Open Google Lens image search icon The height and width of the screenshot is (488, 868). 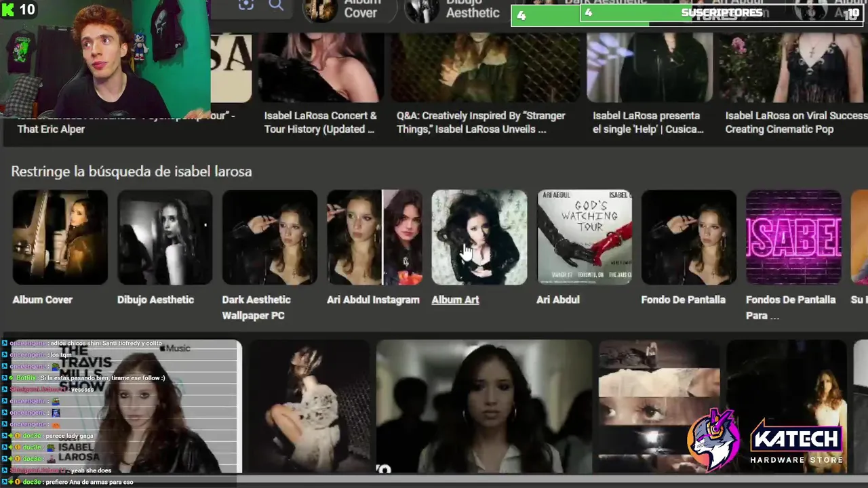click(x=246, y=5)
